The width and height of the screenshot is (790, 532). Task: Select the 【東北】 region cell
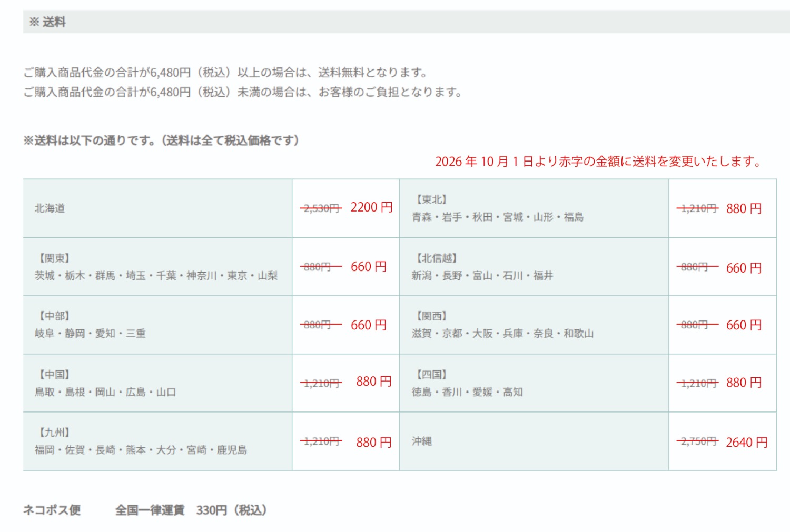(x=534, y=208)
